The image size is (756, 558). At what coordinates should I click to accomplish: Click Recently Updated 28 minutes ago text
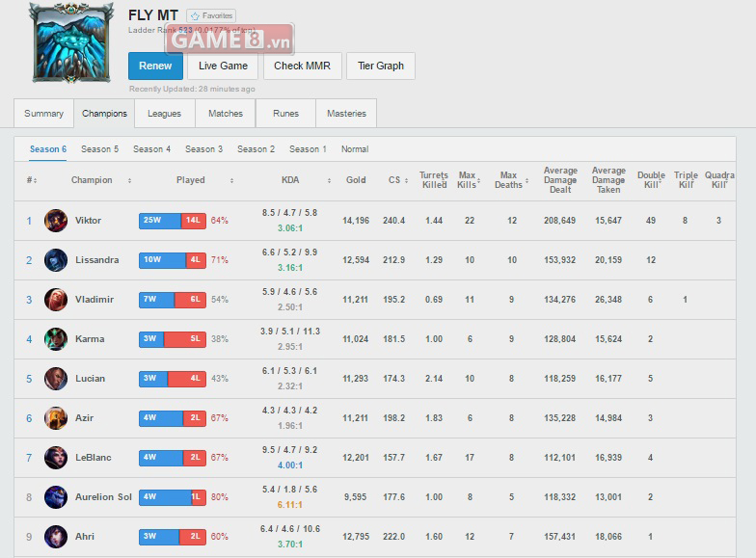[x=192, y=89]
